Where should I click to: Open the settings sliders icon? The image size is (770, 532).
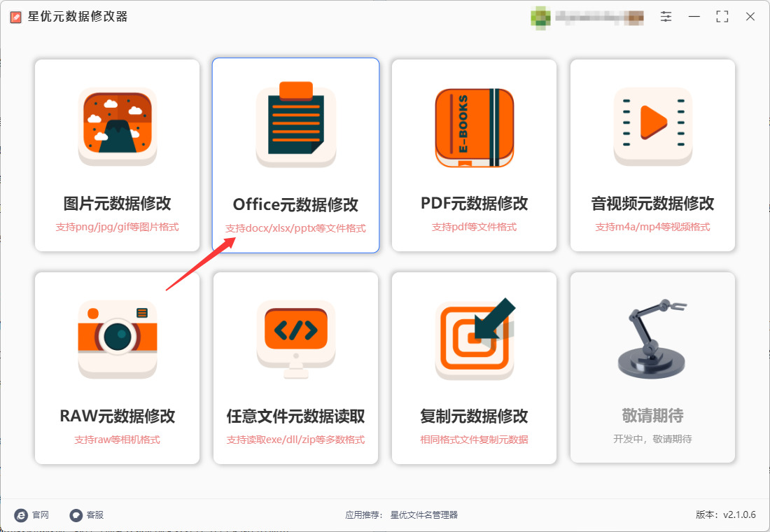click(x=666, y=17)
